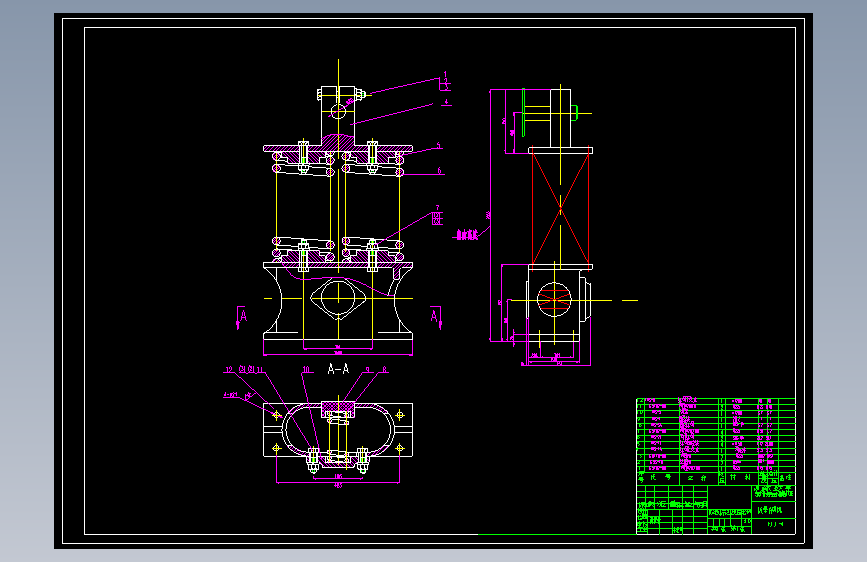
Task: Click part balloon number 4
Action: [x=446, y=102]
